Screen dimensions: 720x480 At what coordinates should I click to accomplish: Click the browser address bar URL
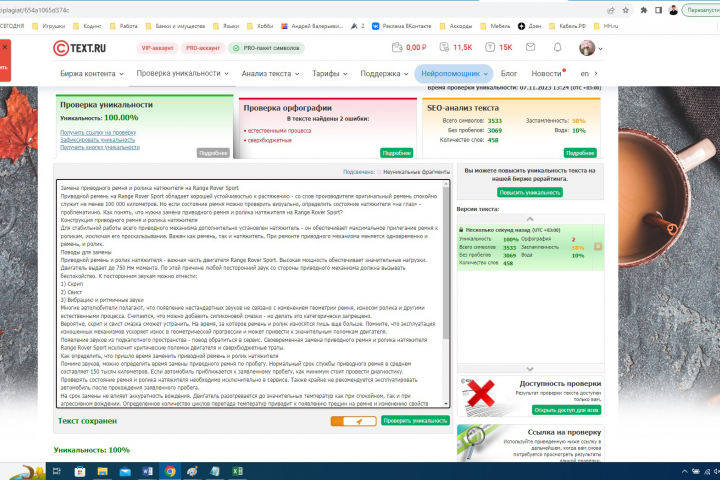pyautogui.click(x=35, y=10)
